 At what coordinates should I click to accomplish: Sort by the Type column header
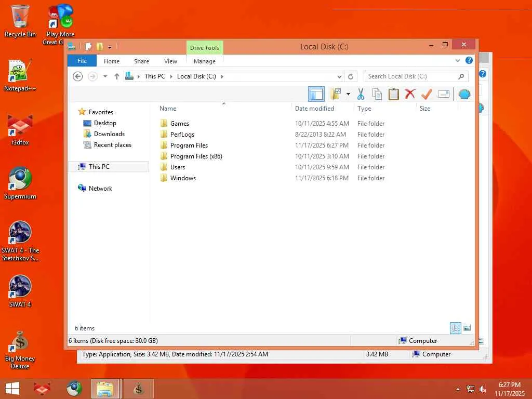364,109
